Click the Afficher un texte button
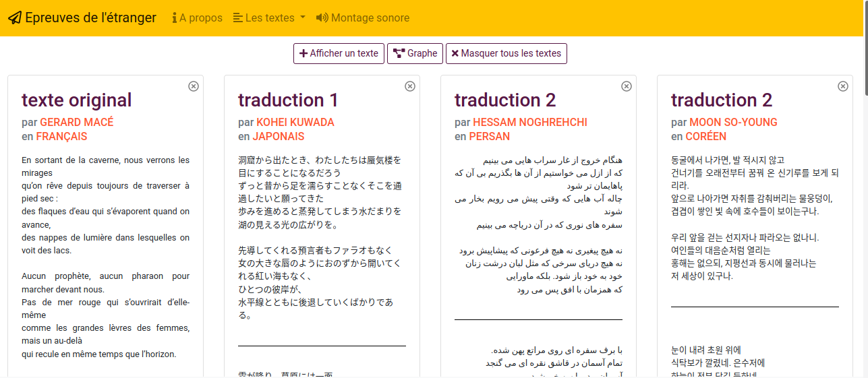Image resolution: width=868 pixels, height=378 pixels. pos(339,54)
